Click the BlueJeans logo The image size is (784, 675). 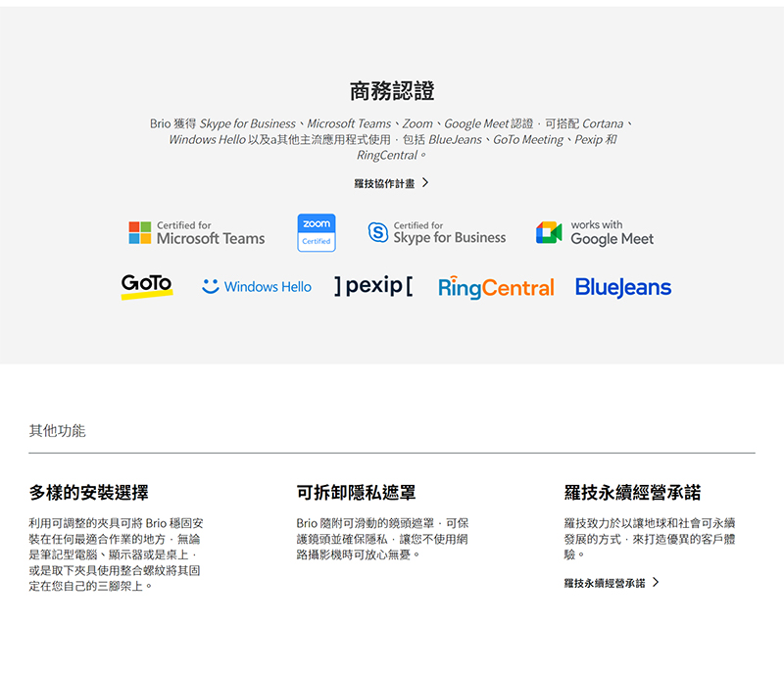pos(623,287)
